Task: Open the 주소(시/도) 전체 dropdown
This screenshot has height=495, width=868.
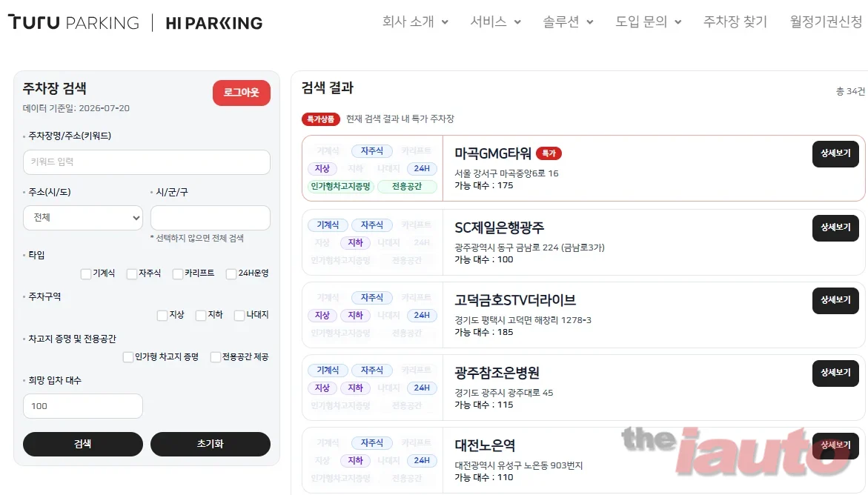Action: coord(83,218)
